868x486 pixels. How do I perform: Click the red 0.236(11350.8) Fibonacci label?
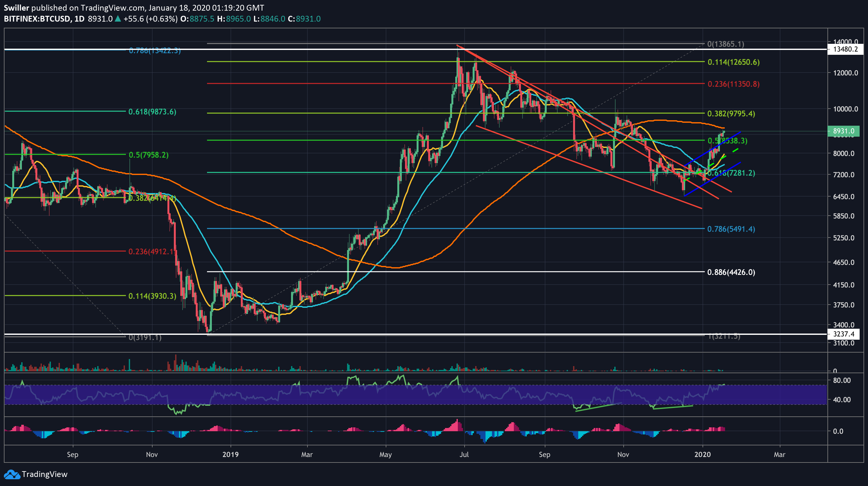[733, 84]
